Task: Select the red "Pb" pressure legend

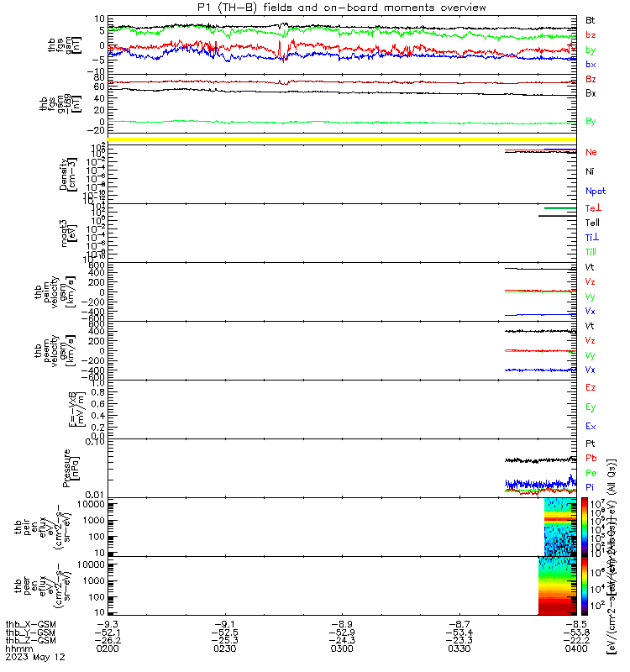Action: 591,458
